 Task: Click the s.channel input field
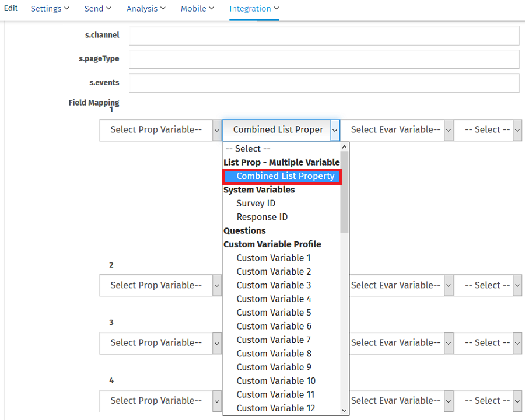coord(324,36)
